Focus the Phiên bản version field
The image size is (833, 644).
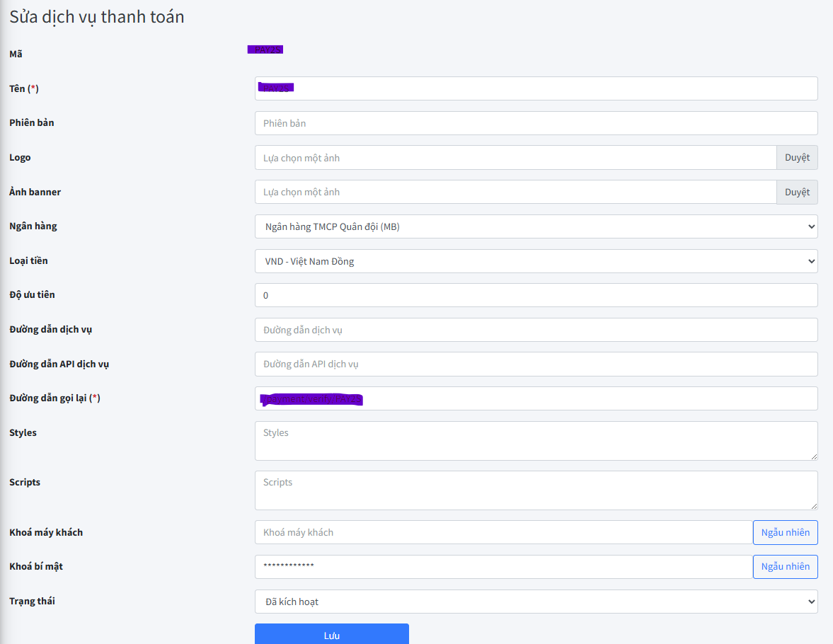click(x=536, y=123)
